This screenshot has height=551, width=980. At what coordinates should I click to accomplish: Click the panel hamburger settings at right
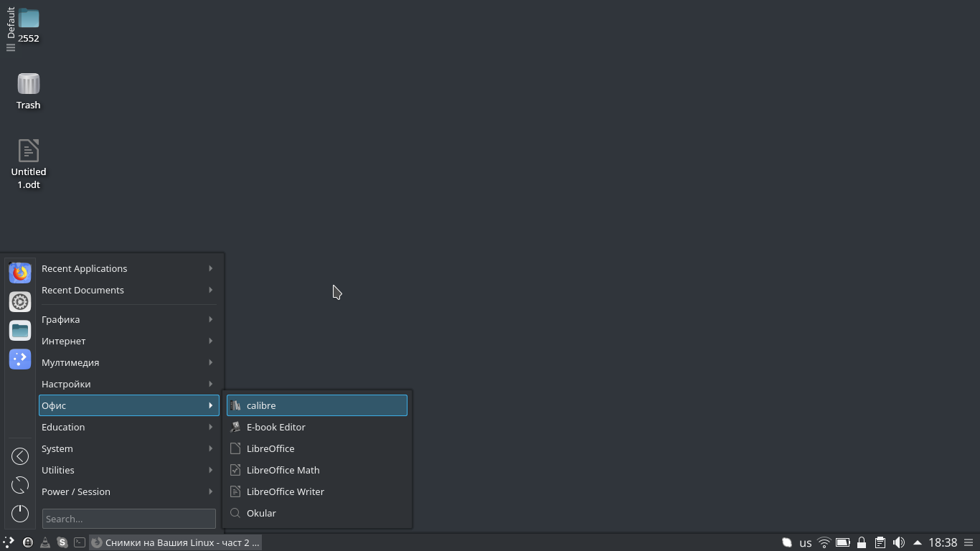(969, 542)
